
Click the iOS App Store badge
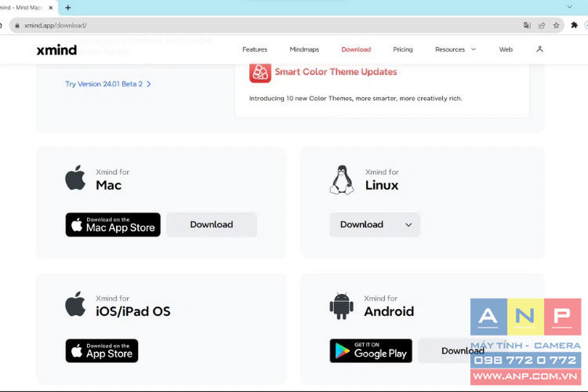102,350
